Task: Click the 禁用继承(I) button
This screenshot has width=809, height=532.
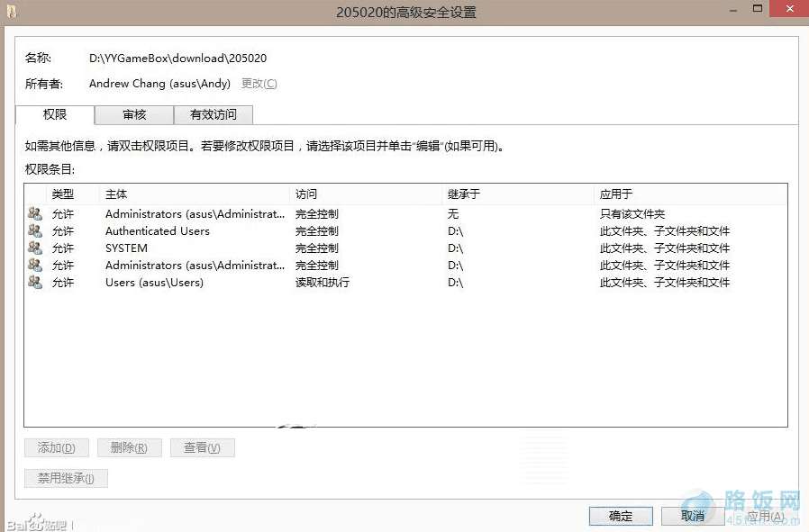Action: pyautogui.click(x=66, y=478)
